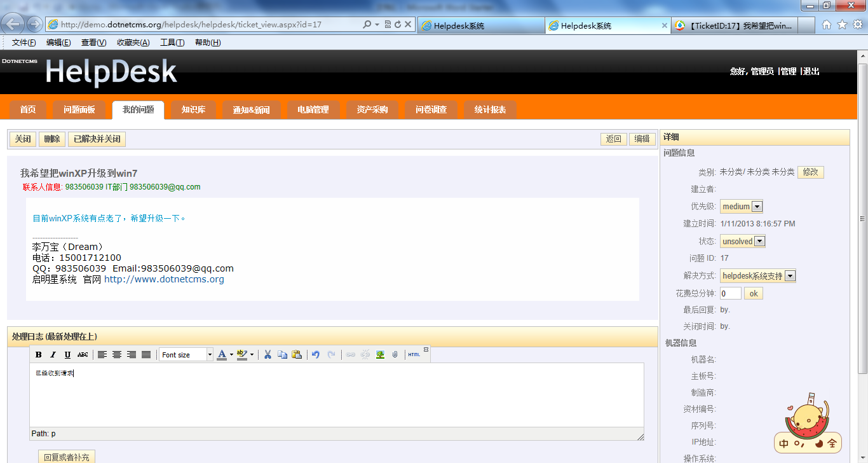Click ok next to minutes field
Viewport: 868px width, 463px height.
click(x=754, y=293)
